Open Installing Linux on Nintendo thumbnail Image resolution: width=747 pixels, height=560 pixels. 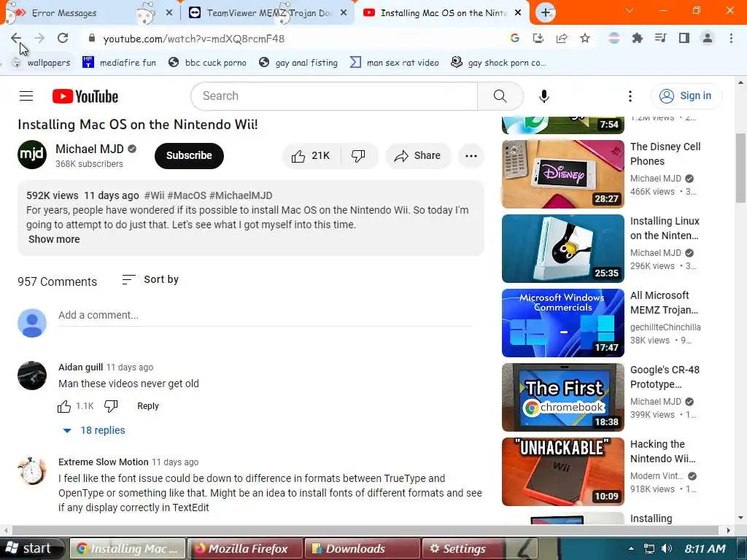562,249
